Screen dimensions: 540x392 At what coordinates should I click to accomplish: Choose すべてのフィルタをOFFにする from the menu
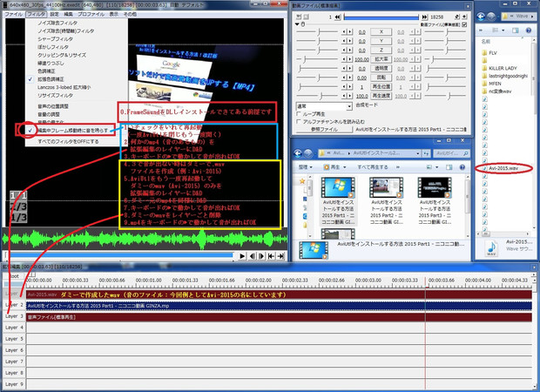pyautogui.click(x=68, y=140)
